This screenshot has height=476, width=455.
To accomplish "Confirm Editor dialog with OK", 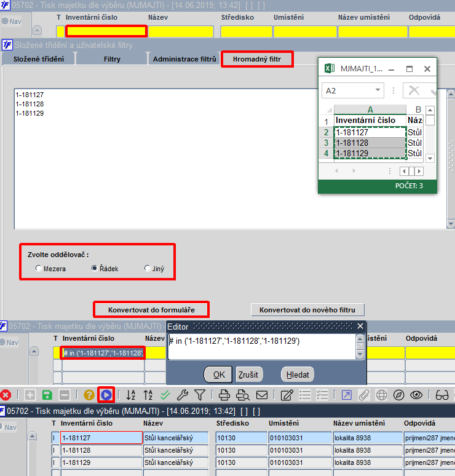I will point(218,375).
